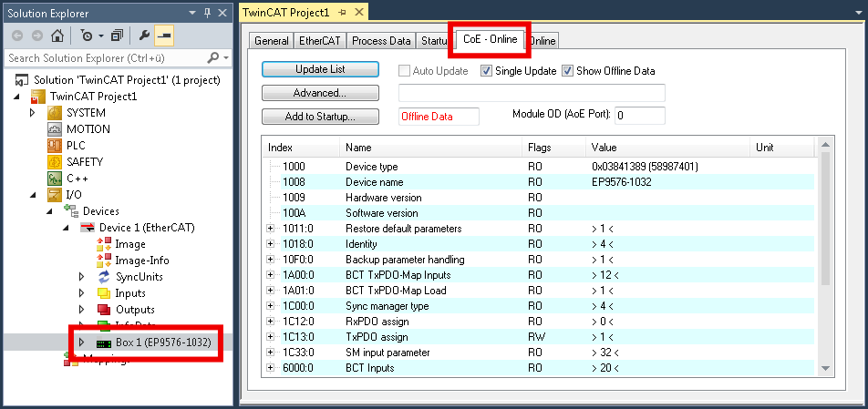The image size is (868, 409).
Task: Collapse the I/O tree node
Action: [x=33, y=195]
